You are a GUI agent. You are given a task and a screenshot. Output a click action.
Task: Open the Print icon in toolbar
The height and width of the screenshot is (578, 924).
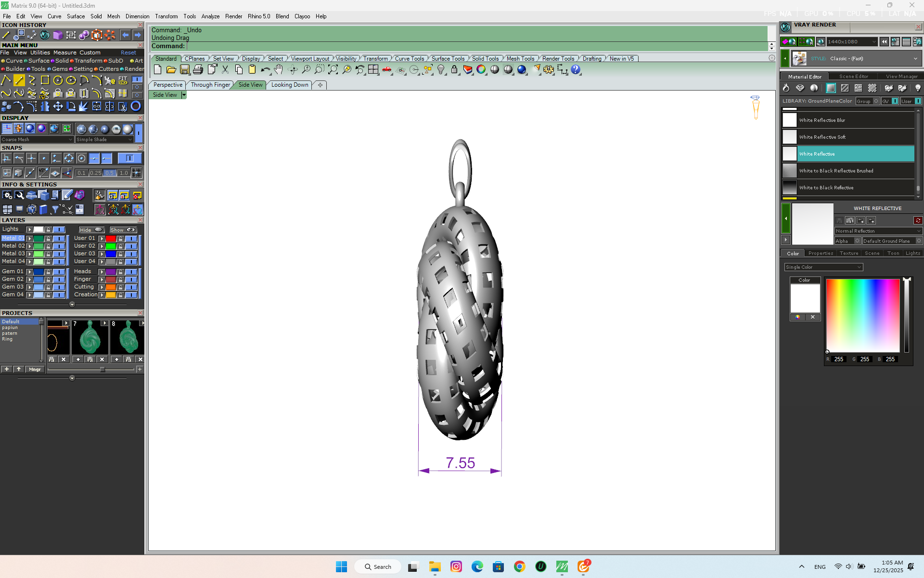pos(198,70)
